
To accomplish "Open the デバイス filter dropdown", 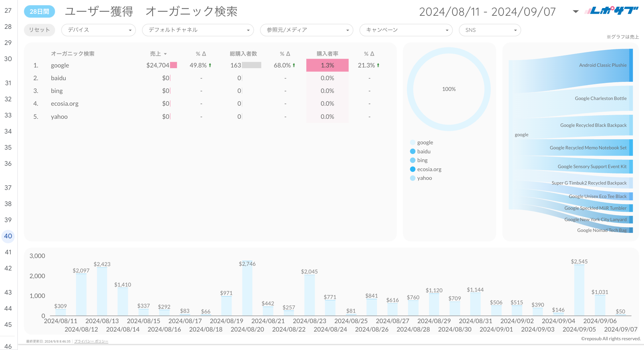I will point(98,30).
